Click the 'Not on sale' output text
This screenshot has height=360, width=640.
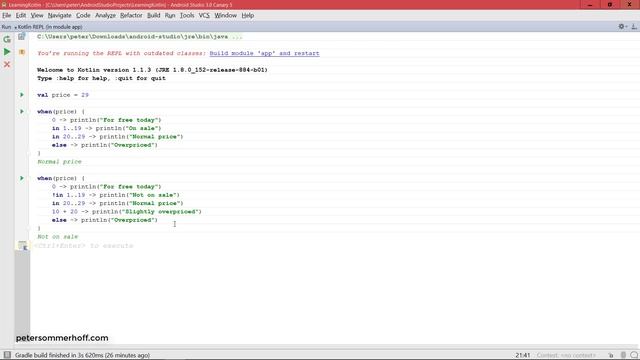pyautogui.click(x=58, y=237)
